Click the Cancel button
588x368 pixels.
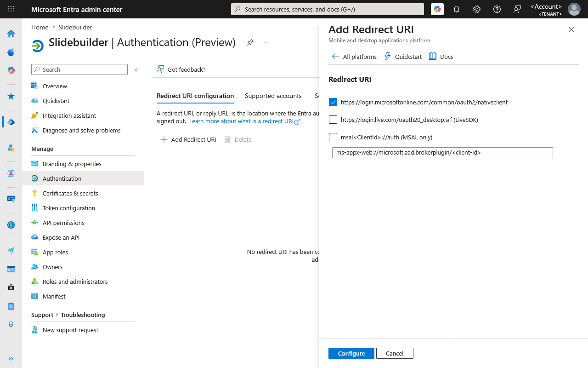[395, 353]
